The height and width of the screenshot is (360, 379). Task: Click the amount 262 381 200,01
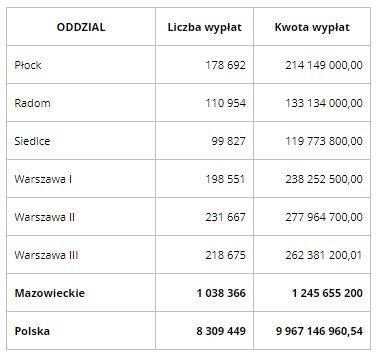point(323,255)
